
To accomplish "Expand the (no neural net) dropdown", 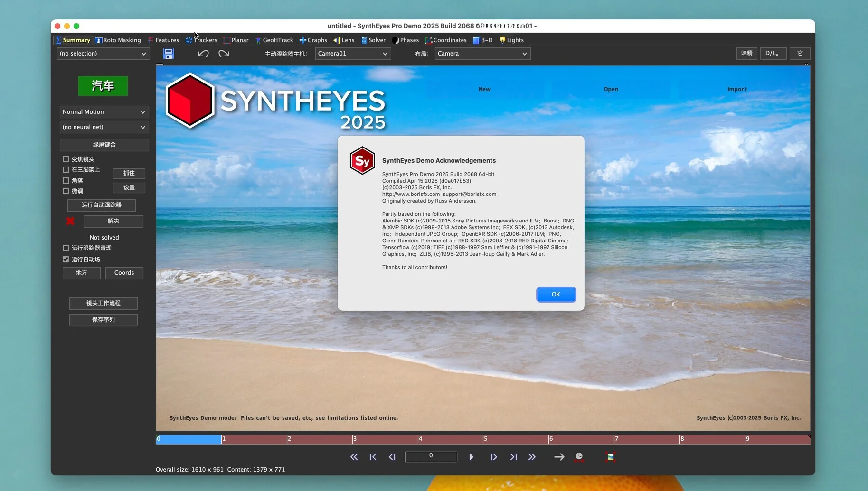I will click(x=104, y=127).
